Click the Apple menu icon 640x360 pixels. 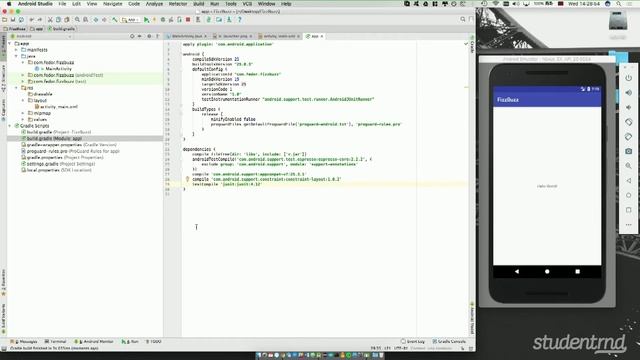pyautogui.click(x=9, y=4)
